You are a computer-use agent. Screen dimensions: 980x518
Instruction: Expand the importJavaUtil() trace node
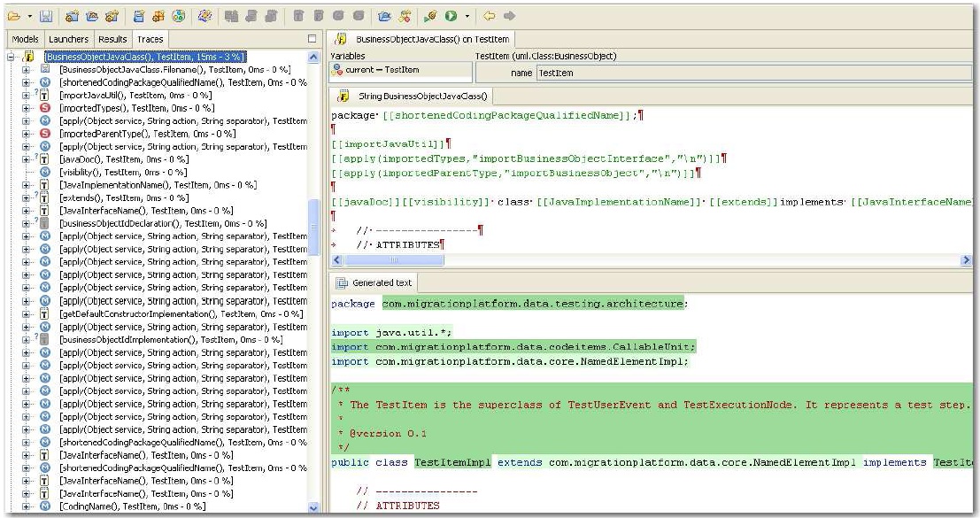pyautogui.click(x=26, y=95)
